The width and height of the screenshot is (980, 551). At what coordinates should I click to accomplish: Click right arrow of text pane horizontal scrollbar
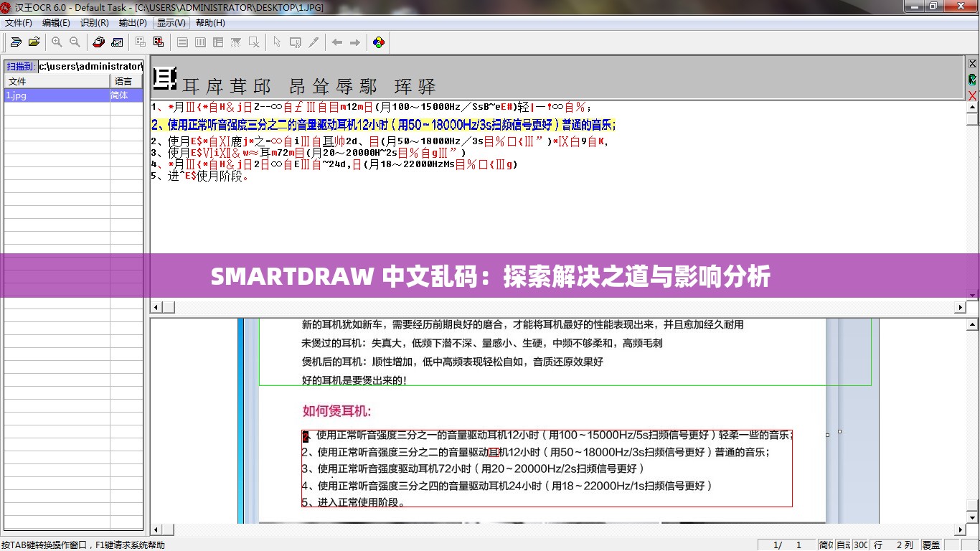[x=961, y=307]
